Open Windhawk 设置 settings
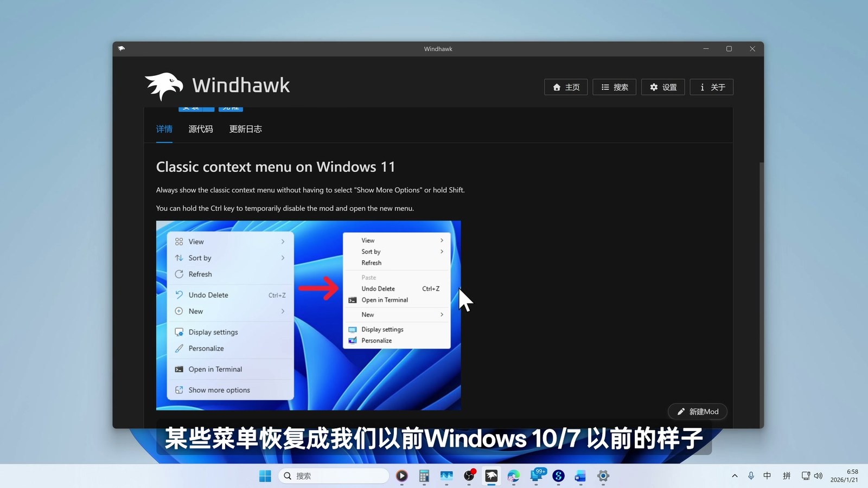This screenshot has height=488, width=868. coord(663,87)
